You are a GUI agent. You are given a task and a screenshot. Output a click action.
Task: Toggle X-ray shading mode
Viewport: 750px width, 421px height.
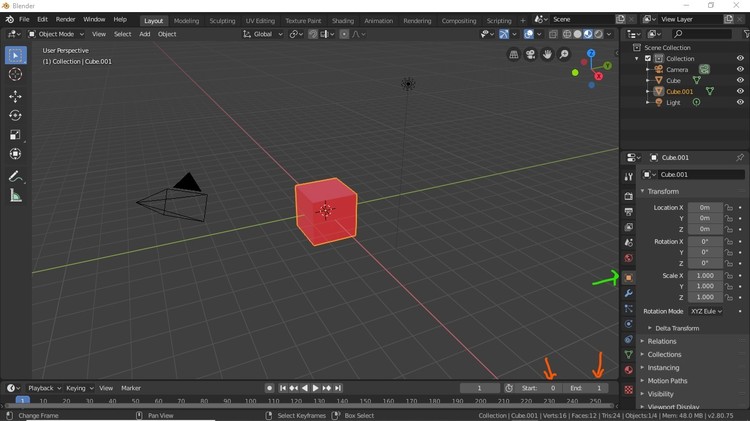(553, 34)
